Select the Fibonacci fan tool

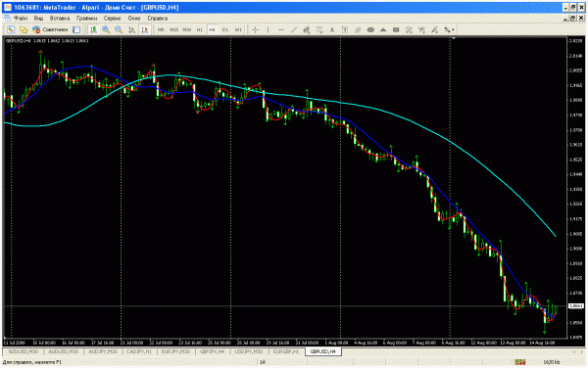[x=434, y=29]
